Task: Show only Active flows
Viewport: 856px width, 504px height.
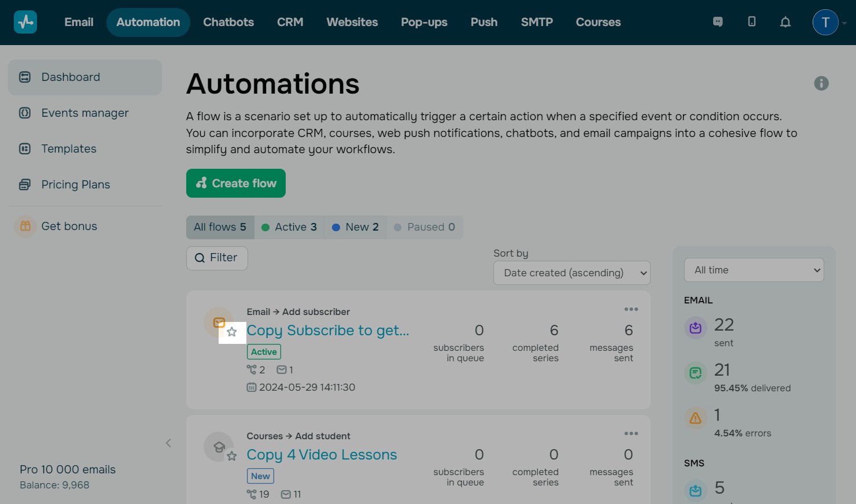Action: tap(289, 227)
